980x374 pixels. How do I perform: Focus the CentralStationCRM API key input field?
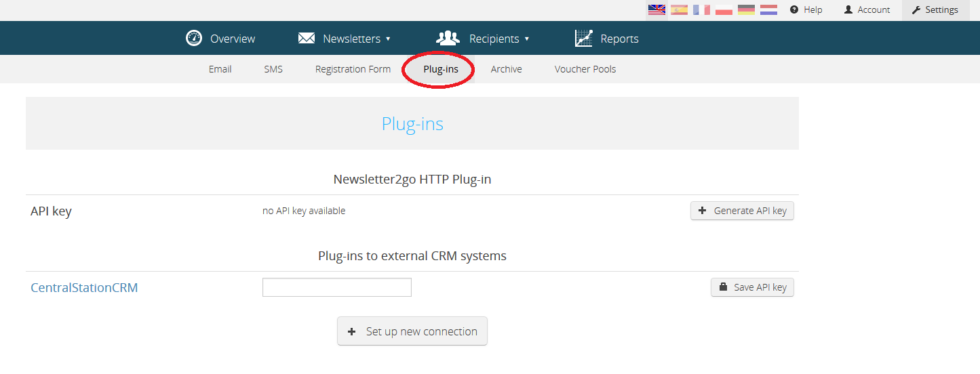point(337,287)
